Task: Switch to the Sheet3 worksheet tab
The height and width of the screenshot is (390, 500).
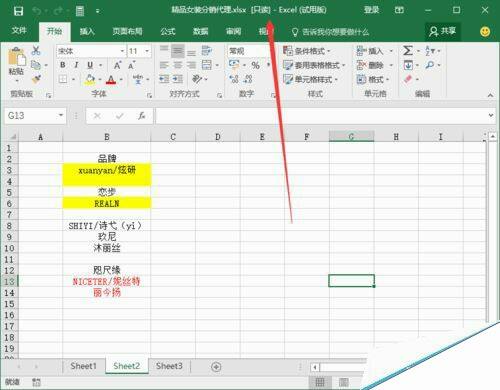Action: 169,366
